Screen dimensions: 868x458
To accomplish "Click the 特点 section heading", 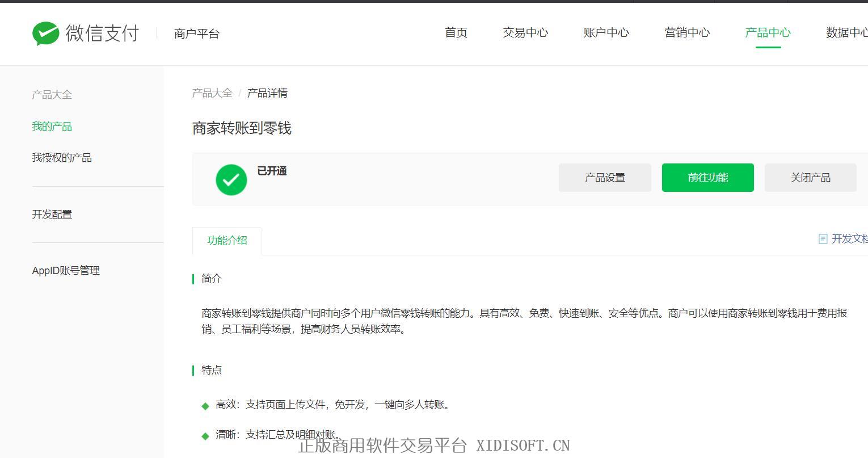I will [x=212, y=370].
